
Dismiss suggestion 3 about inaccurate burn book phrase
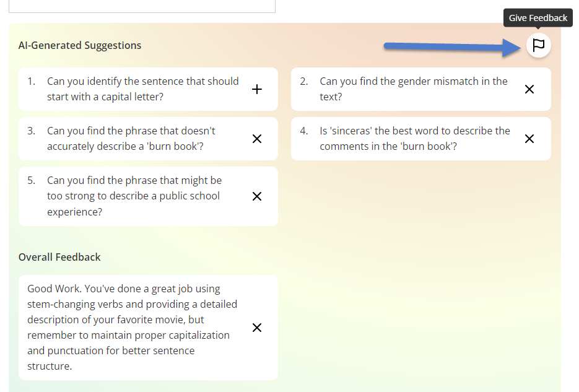click(257, 139)
